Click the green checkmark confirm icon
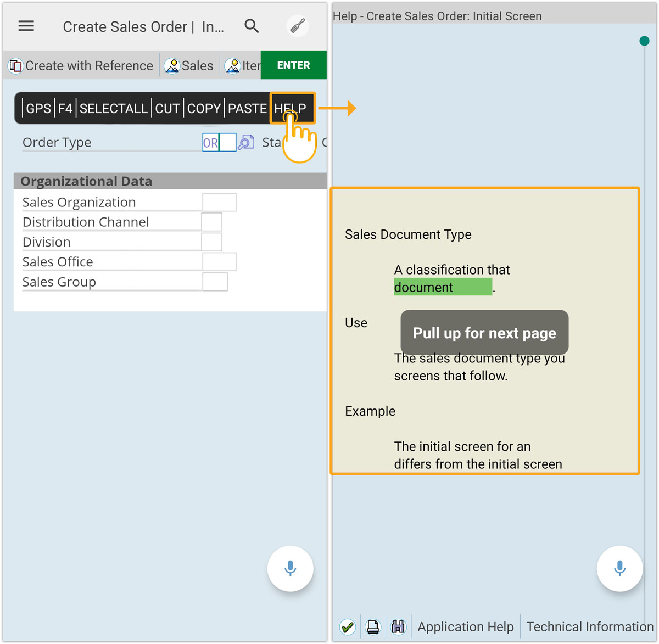Viewport: 659px width, 644px height. [x=347, y=626]
